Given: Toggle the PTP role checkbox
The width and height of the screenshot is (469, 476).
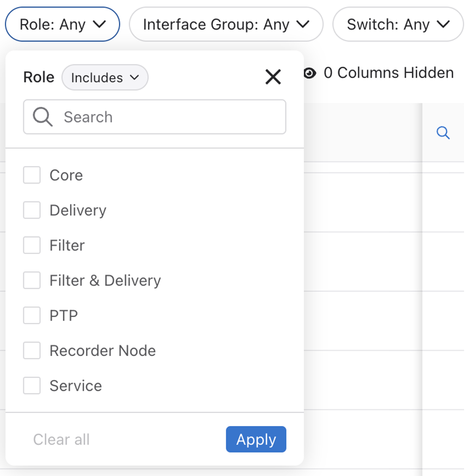Looking at the screenshot, I should (32, 315).
